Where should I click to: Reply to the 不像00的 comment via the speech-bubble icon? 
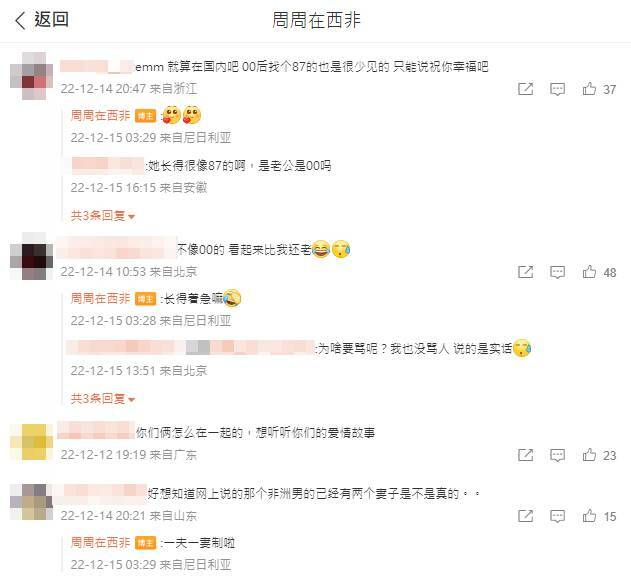pos(557,272)
